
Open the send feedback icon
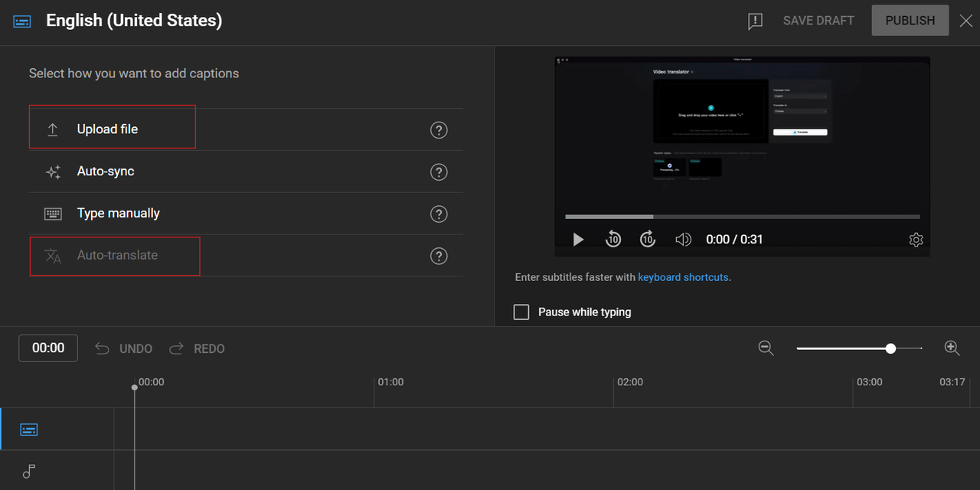755,21
